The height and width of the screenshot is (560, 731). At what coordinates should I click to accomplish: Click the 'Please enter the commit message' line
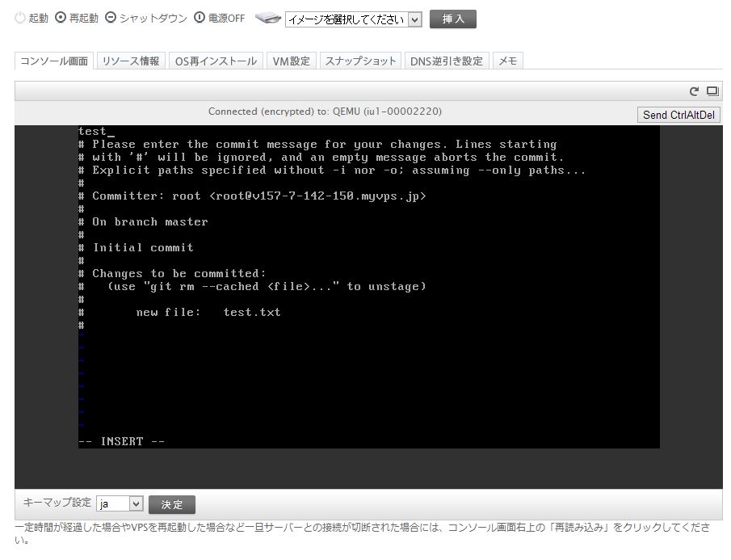click(x=317, y=144)
